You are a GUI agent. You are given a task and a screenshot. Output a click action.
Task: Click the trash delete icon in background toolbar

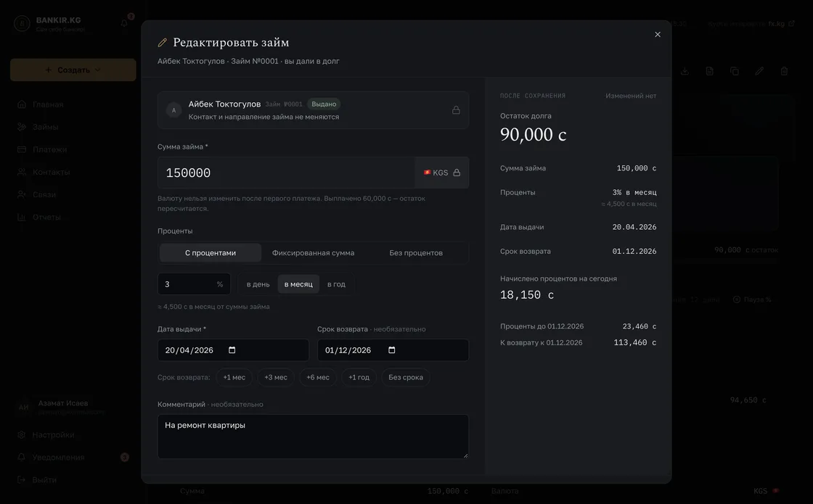pos(784,71)
